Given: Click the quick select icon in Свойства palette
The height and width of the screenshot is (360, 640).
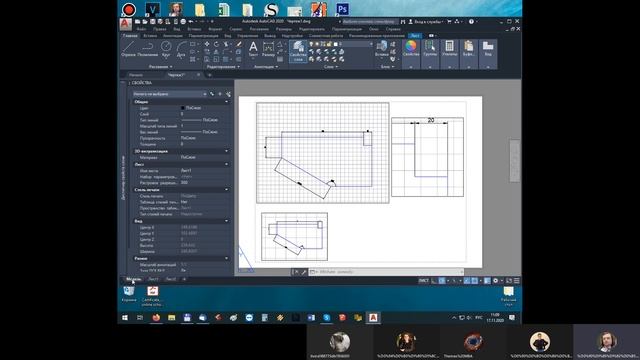Looking at the screenshot, I should (x=228, y=94).
